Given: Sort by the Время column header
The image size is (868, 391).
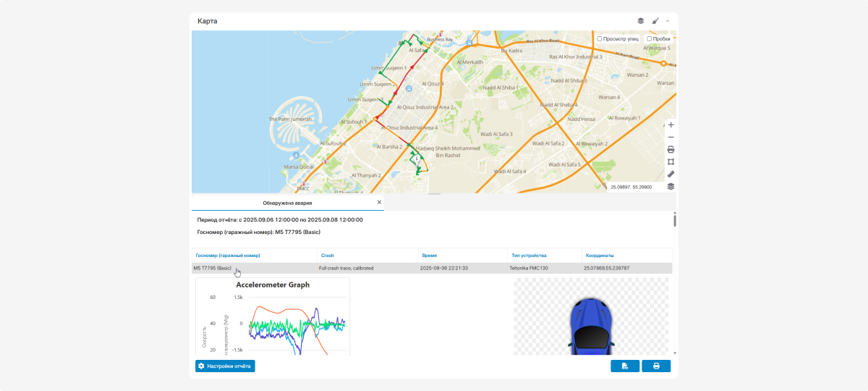Looking at the screenshot, I should [x=429, y=256].
